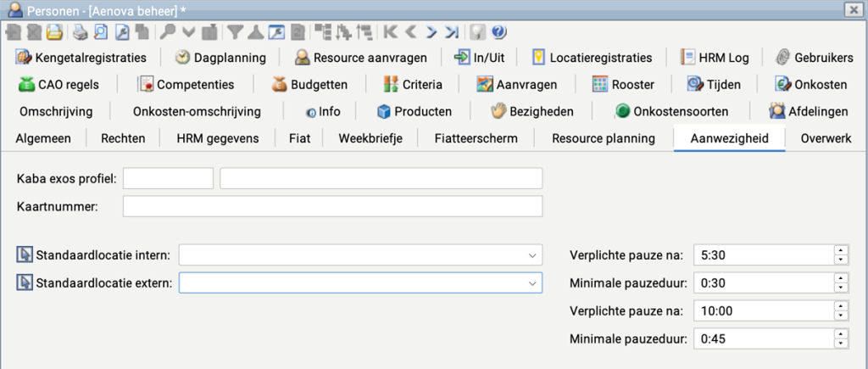868x369 pixels.
Task: Click the yellow open folder toolbar icon
Action: pos(54,32)
